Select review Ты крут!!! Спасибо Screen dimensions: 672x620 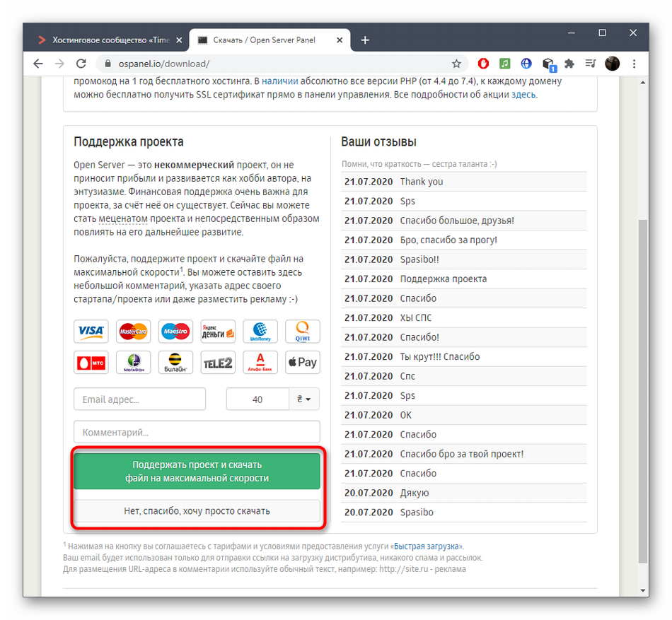pyautogui.click(x=464, y=357)
